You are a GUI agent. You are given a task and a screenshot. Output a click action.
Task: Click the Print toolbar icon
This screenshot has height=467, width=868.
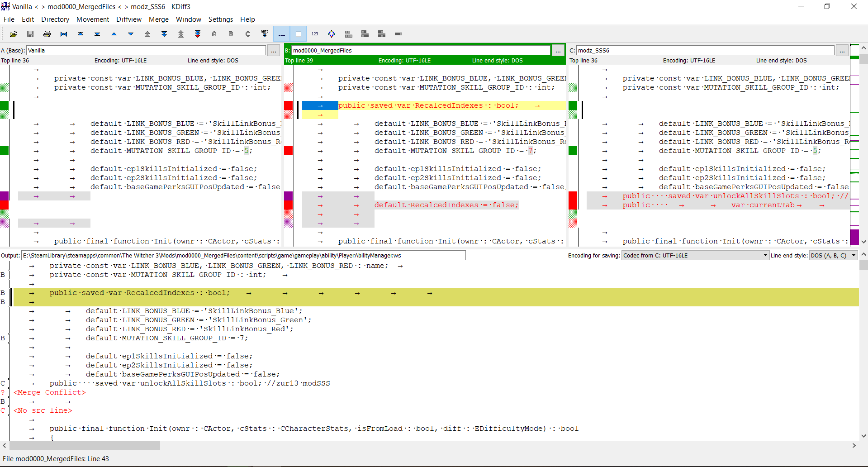[x=47, y=34]
